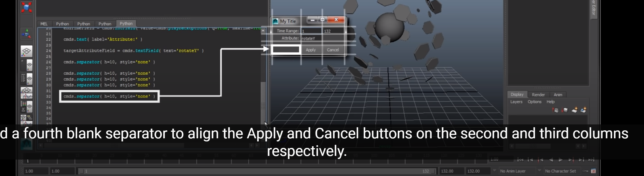This screenshot has height=176, width=644.
Task: Step back one frame
Action: (x=530, y=160)
